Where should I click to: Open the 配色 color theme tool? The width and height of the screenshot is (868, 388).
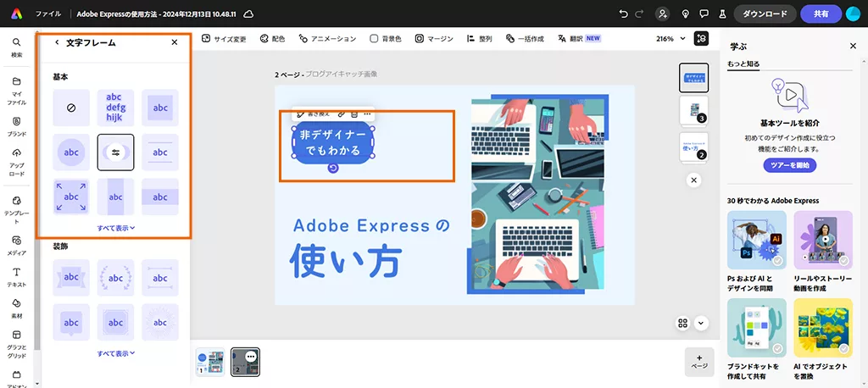[272, 39]
